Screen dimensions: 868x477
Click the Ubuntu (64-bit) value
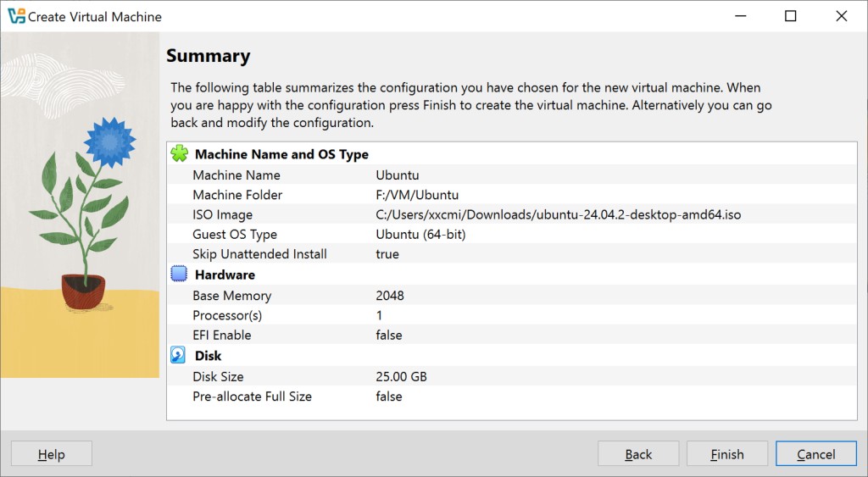tap(420, 235)
